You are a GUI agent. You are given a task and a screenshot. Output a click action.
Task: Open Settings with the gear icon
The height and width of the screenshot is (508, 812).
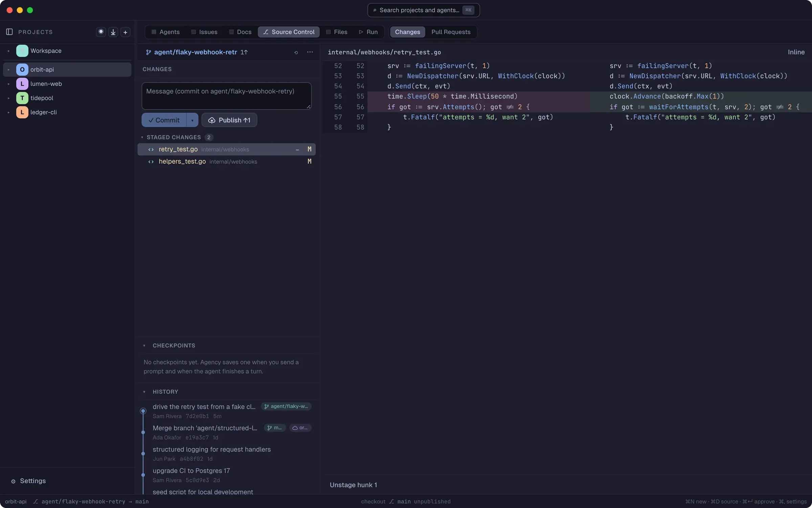pyautogui.click(x=13, y=481)
